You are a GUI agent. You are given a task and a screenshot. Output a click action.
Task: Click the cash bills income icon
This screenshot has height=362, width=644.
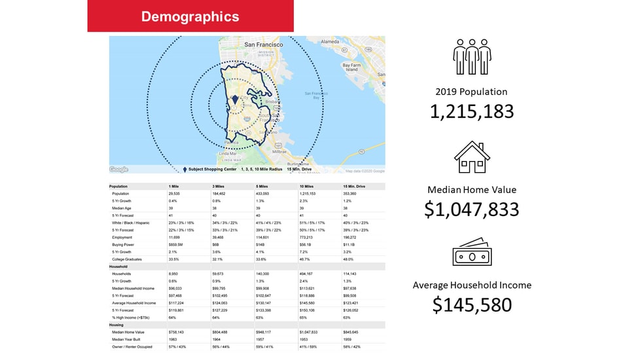click(472, 252)
